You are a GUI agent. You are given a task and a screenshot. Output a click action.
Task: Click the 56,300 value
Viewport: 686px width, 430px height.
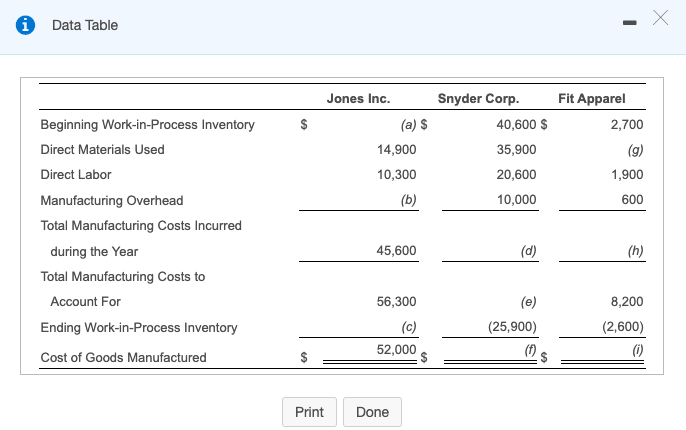point(396,301)
